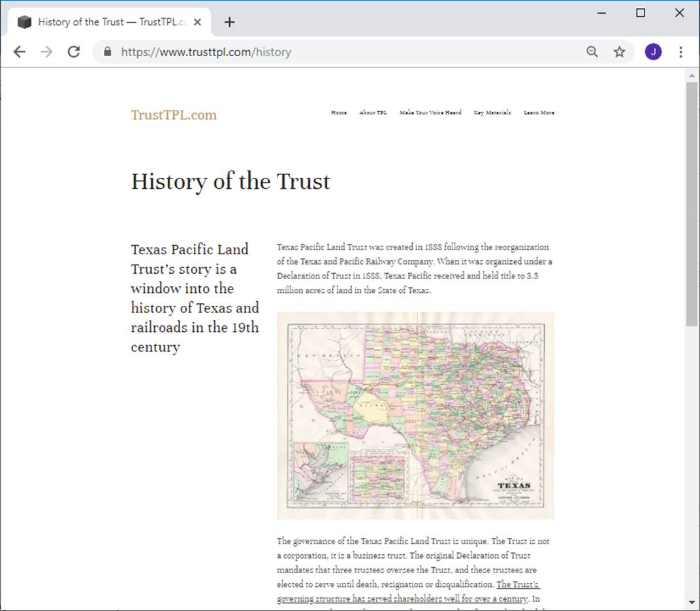Screen dimensions: 700x611
Task: Click the browser forward arrow
Action: [x=46, y=52]
